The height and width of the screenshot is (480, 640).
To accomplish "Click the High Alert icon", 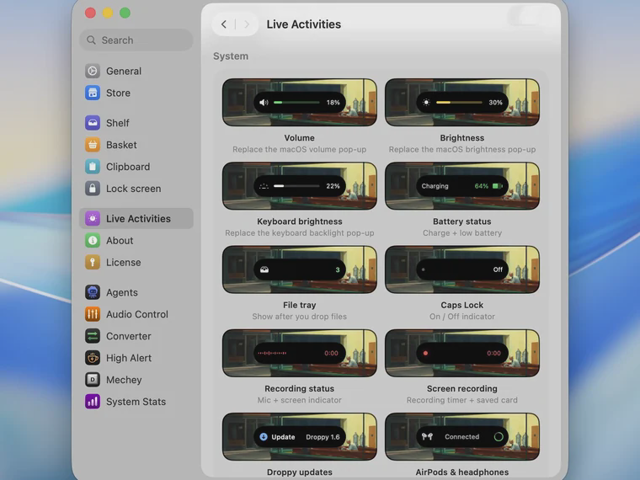I will (x=93, y=358).
